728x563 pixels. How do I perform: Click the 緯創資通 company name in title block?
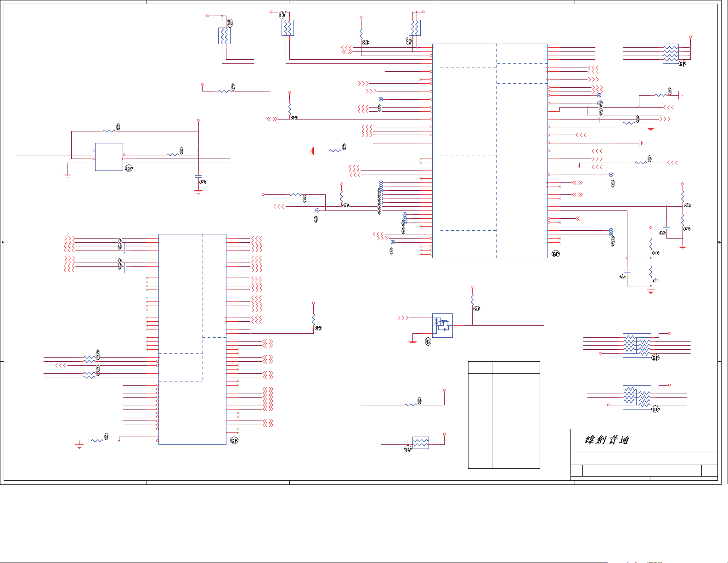click(606, 440)
